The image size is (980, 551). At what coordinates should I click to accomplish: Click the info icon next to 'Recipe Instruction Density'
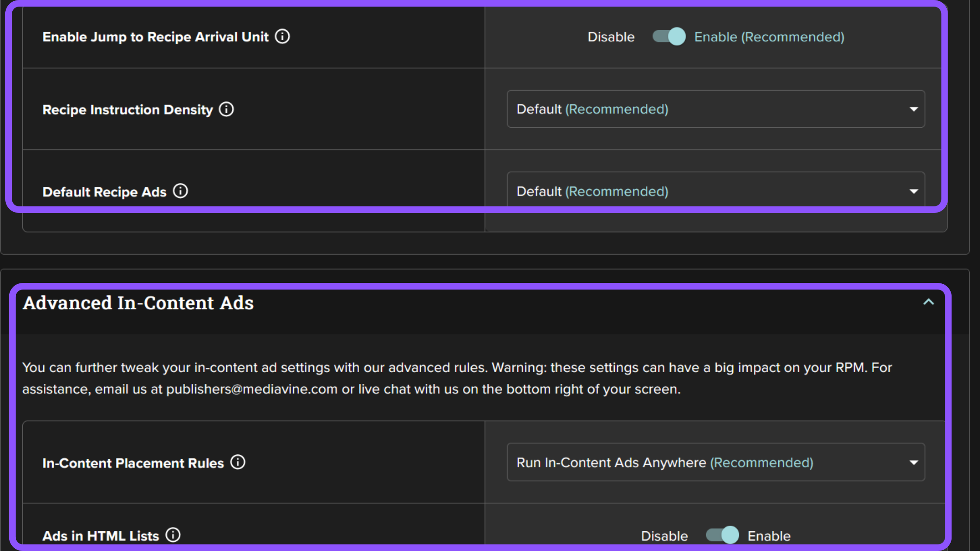[x=227, y=109]
